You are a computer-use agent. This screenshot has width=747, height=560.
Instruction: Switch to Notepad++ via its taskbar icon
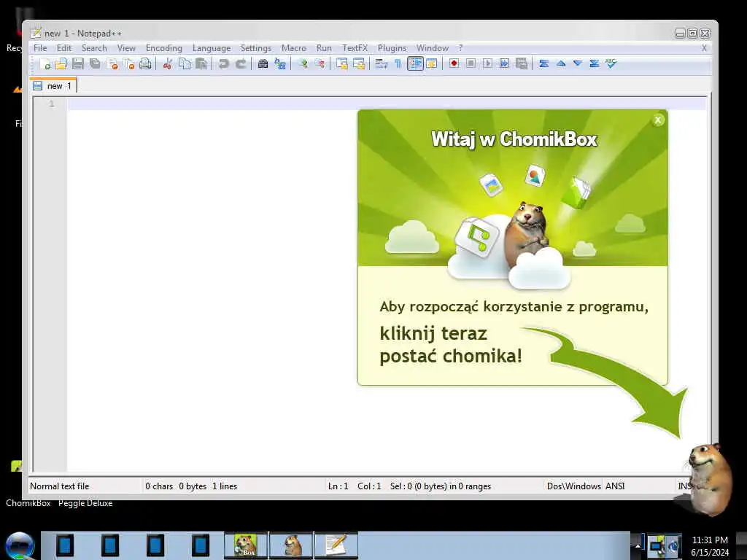tap(336, 545)
